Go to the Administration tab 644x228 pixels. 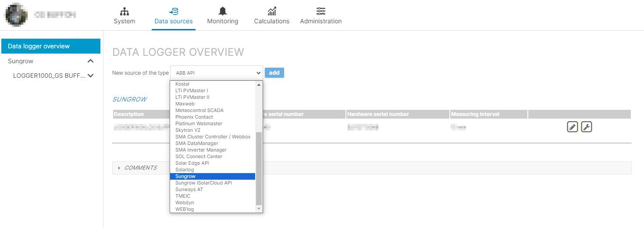321,16
